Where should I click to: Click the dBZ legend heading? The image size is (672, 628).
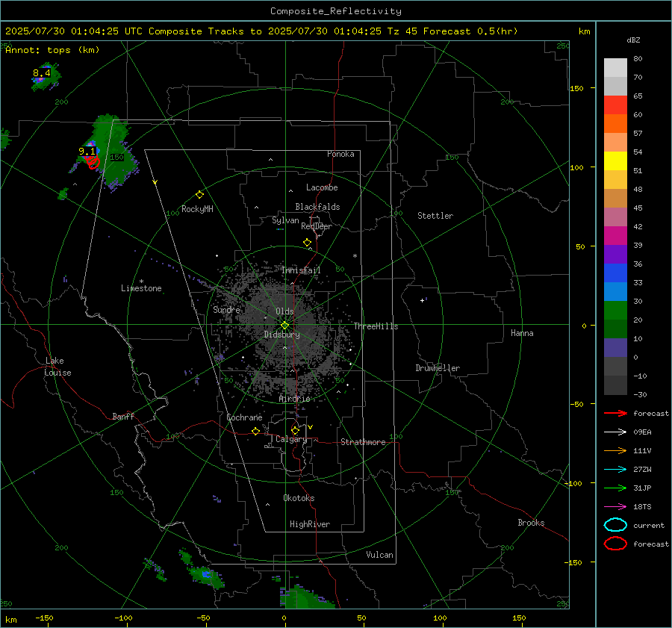tap(633, 40)
